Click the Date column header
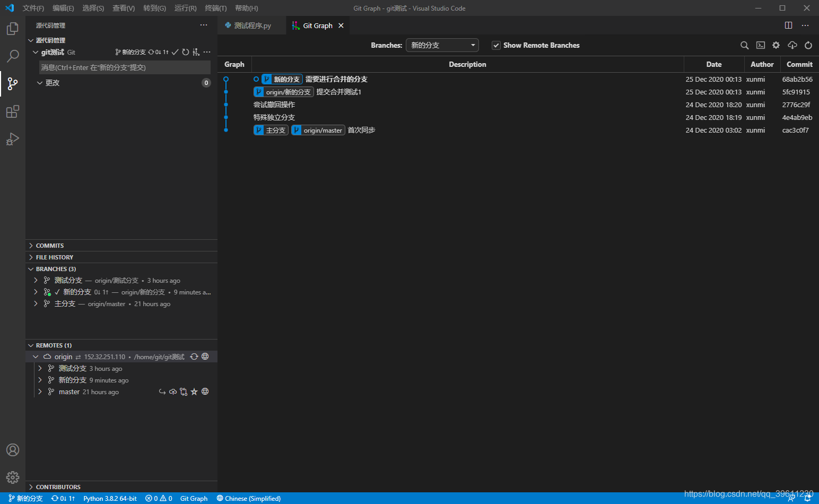The height and width of the screenshot is (504, 819). tap(713, 64)
